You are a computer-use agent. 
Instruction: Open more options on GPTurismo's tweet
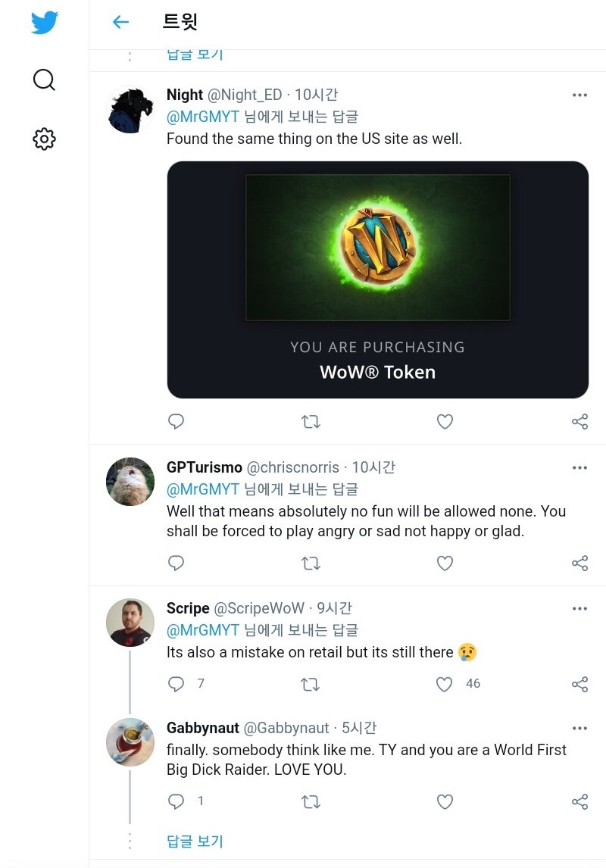point(579,468)
